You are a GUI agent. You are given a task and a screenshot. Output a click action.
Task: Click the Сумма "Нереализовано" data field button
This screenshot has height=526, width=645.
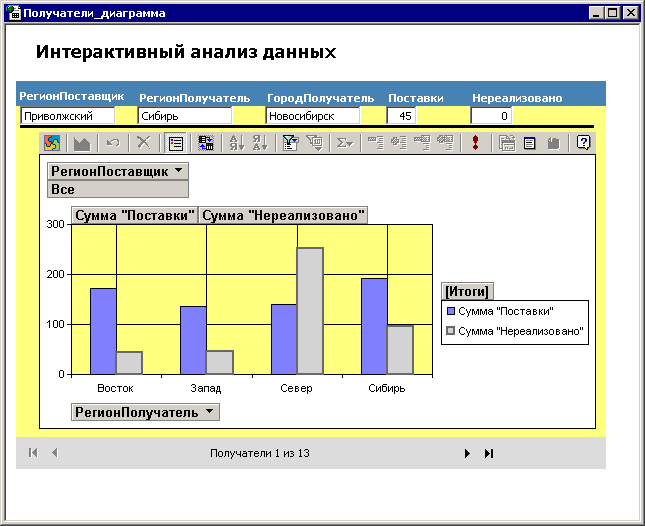click(x=283, y=215)
